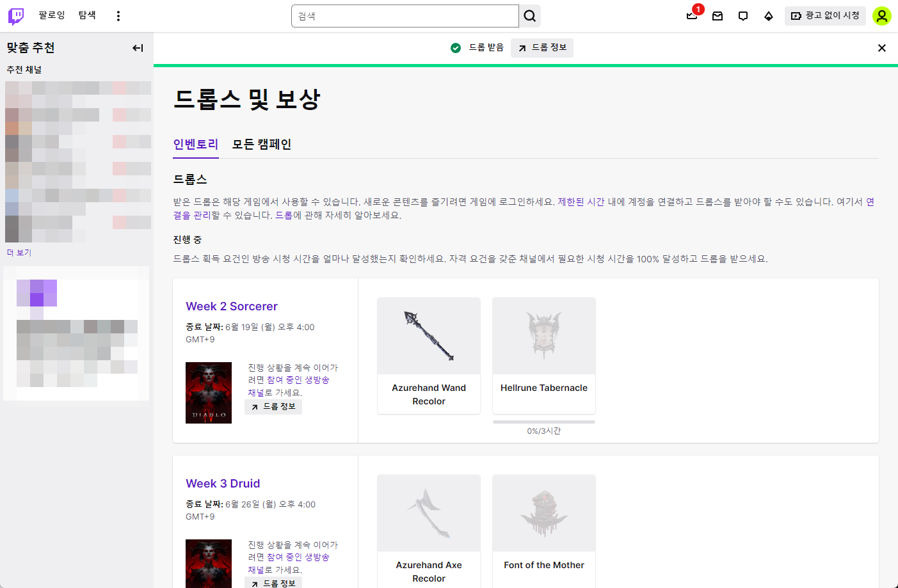
Task: Click the Azurehand Wand Recolor item image
Action: pyautogui.click(x=429, y=336)
